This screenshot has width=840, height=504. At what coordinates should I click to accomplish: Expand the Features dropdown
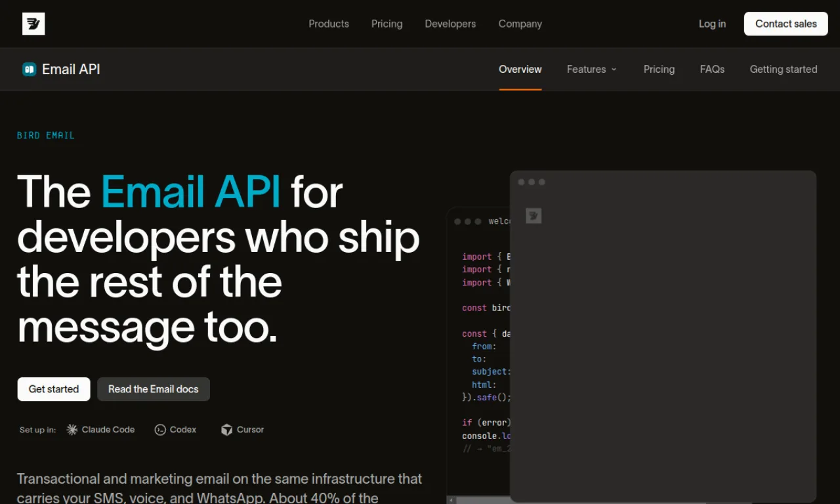(x=592, y=69)
